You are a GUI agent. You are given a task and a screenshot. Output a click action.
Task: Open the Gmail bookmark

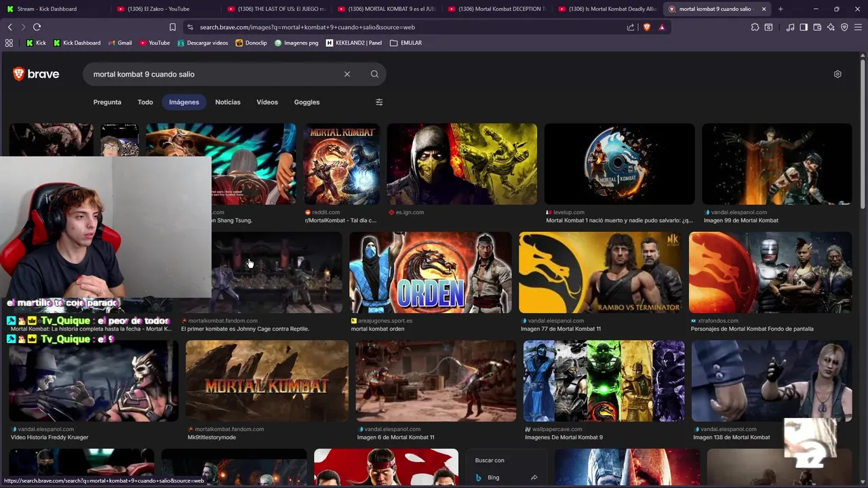(119, 43)
